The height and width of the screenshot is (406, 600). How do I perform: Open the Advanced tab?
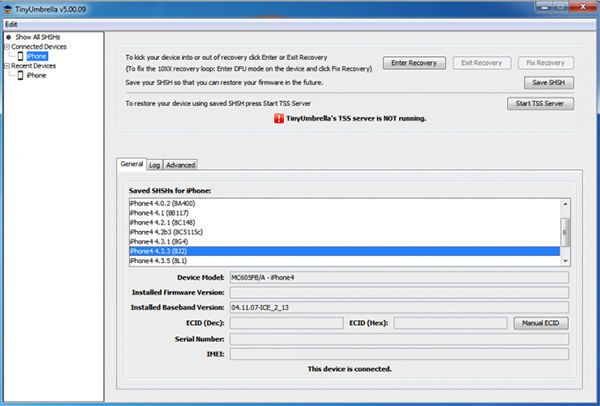click(181, 165)
